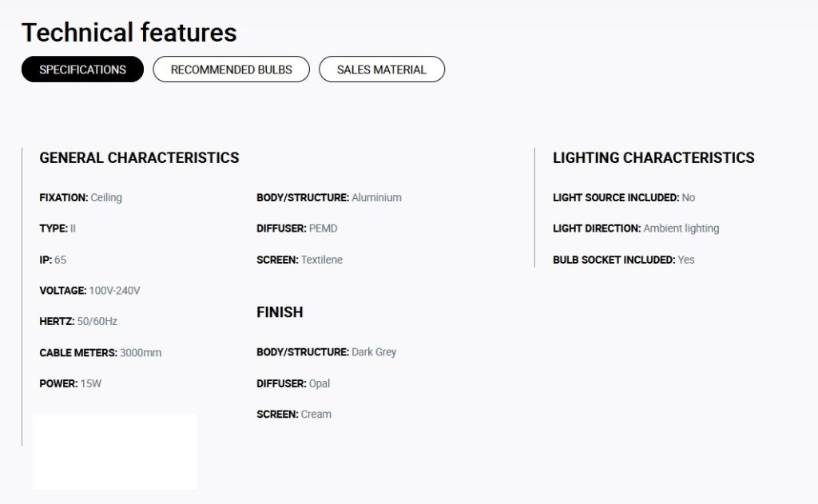Screen dimensions: 818x504
Task: Click the Voltage 100V-240V specification
Action: [89, 291]
